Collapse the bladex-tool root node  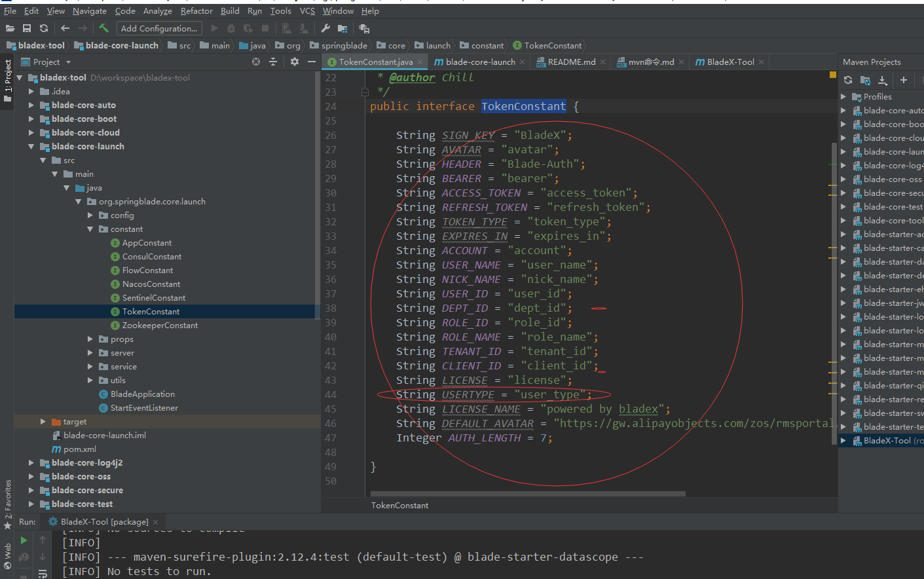(x=20, y=77)
